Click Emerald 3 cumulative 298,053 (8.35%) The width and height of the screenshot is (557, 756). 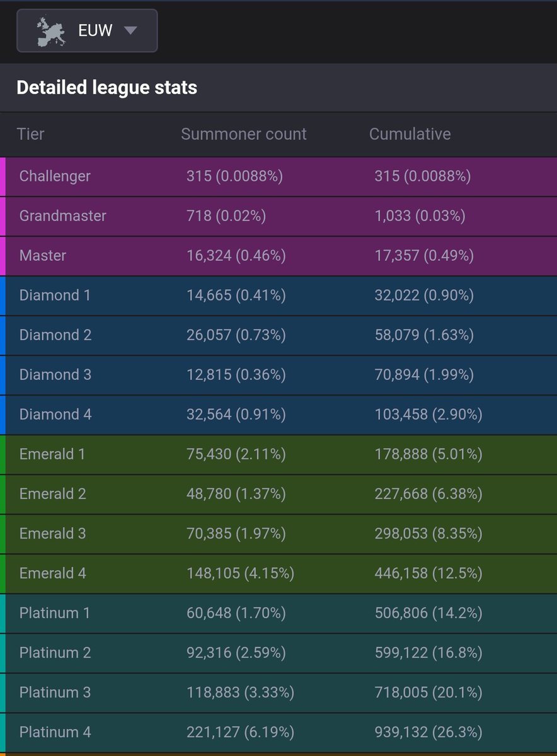[428, 534]
